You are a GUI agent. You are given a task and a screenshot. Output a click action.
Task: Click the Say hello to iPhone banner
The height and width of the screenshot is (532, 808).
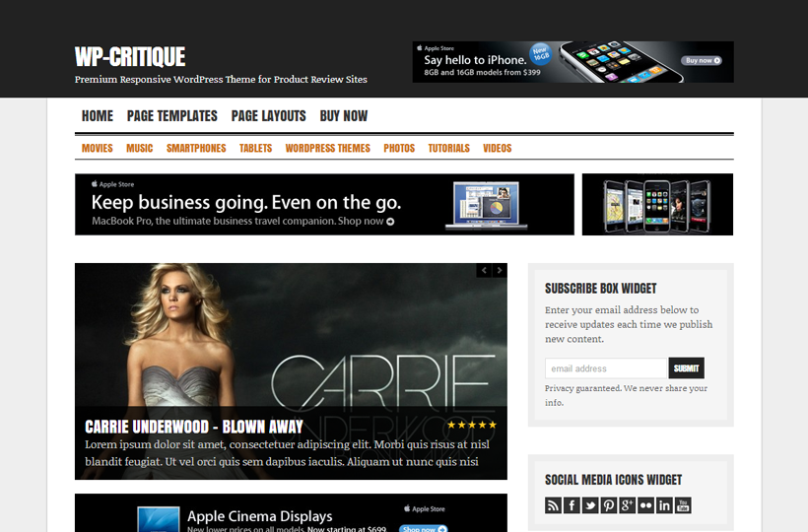[x=573, y=62]
